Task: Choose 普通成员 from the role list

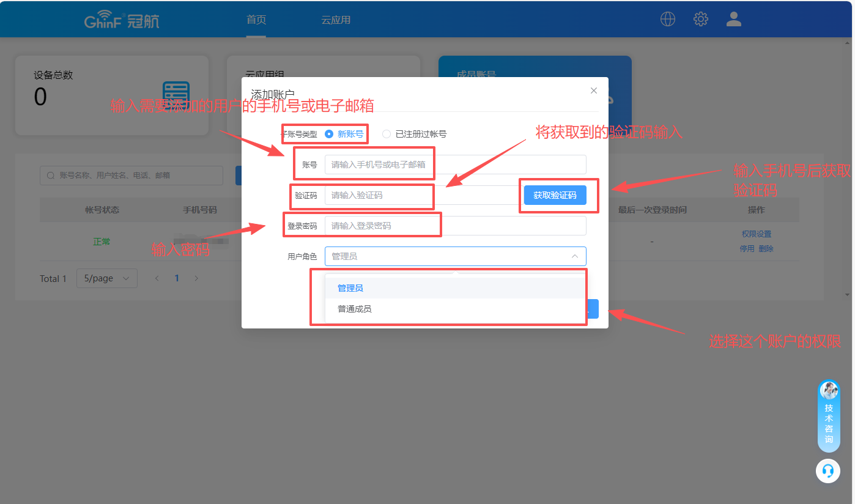Action: pos(355,309)
